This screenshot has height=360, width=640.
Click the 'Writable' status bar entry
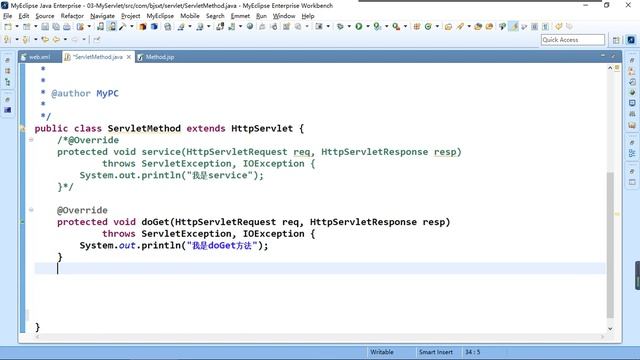(382, 352)
